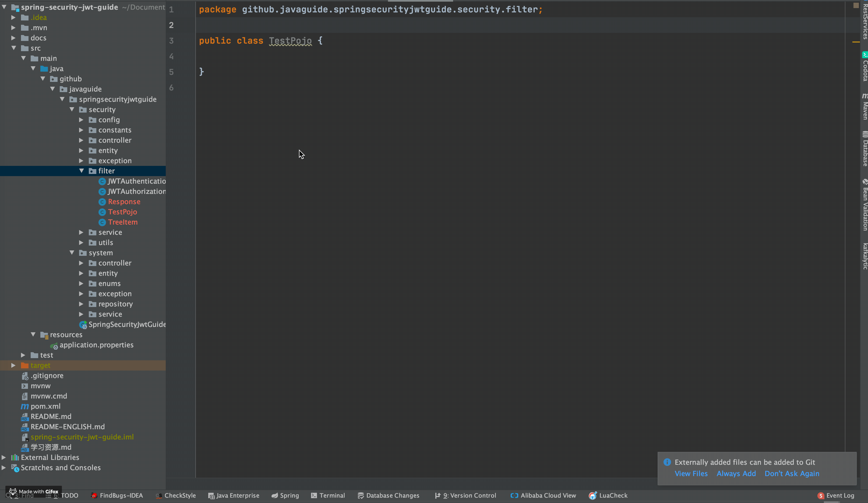Open the Version Control tab
This screenshot has height=503, width=868.
(466, 496)
